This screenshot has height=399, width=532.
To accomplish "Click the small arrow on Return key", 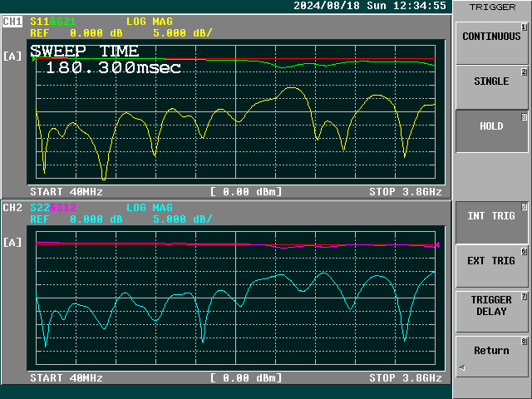I will (x=461, y=367).
